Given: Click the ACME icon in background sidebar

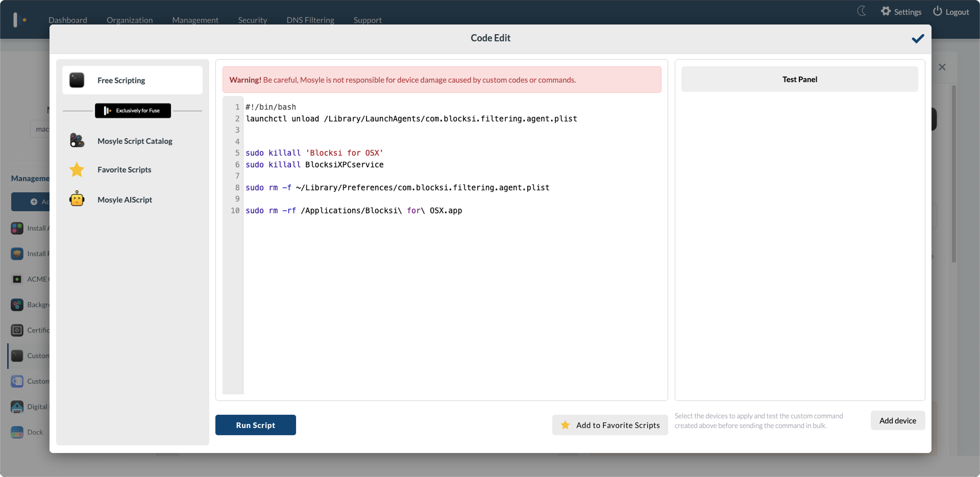Looking at the screenshot, I should click(x=17, y=279).
